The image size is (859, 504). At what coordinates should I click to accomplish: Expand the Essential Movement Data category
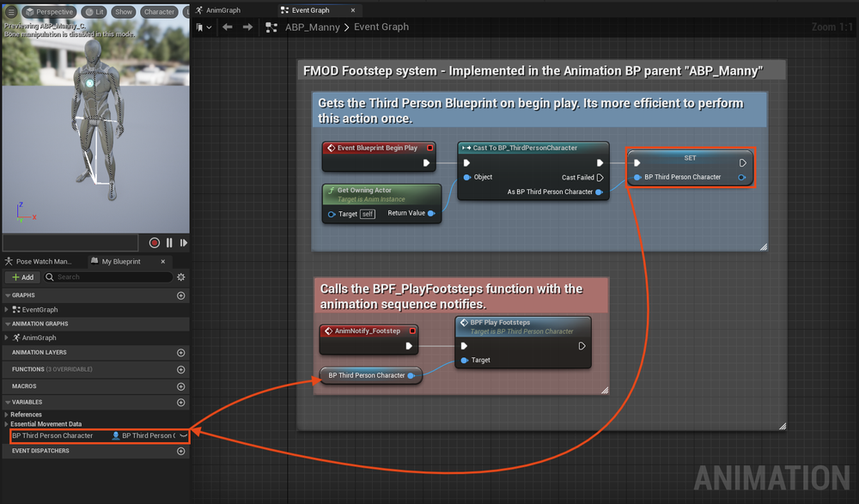coord(7,424)
